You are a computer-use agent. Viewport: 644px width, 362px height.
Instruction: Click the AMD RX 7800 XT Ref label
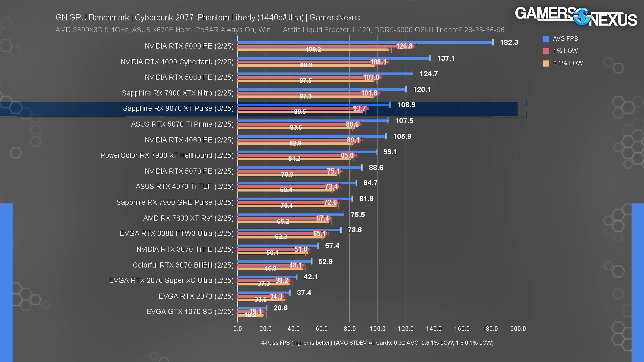189,218
